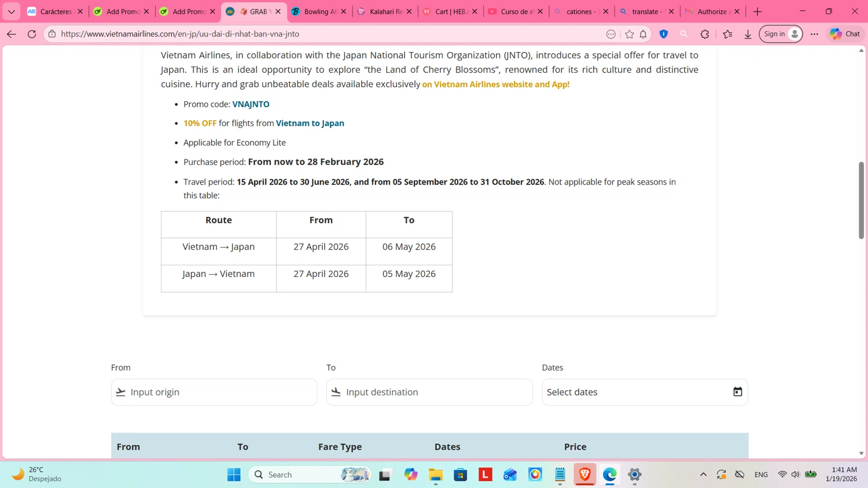This screenshot has height=488, width=868.
Task: Click the calendar icon in Dates field
Action: pyautogui.click(x=737, y=392)
